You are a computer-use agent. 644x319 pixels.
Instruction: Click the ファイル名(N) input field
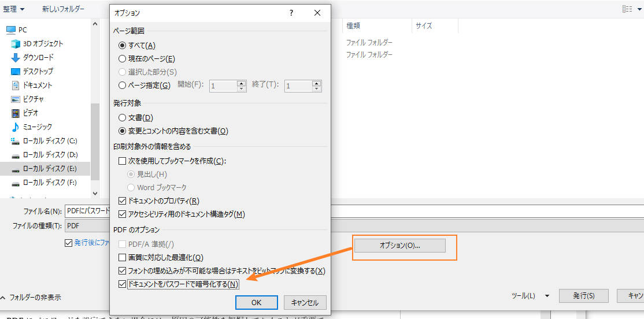pos(354,211)
